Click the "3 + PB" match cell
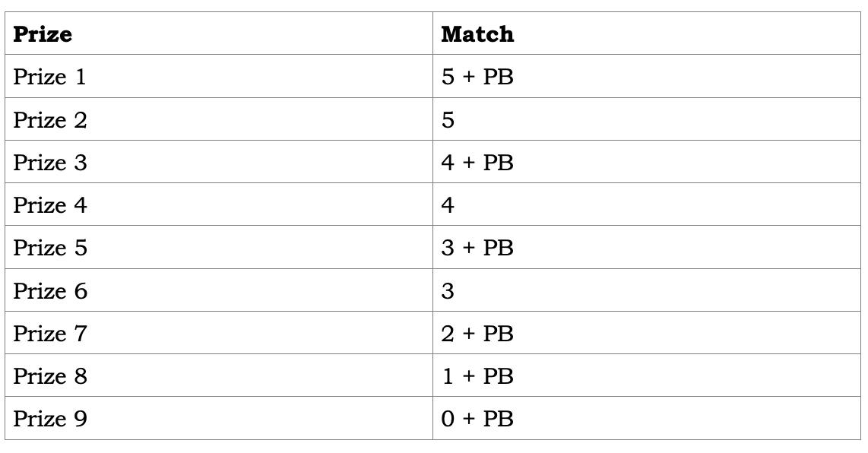The width and height of the screenshot is (868, 453). [477, 248]
